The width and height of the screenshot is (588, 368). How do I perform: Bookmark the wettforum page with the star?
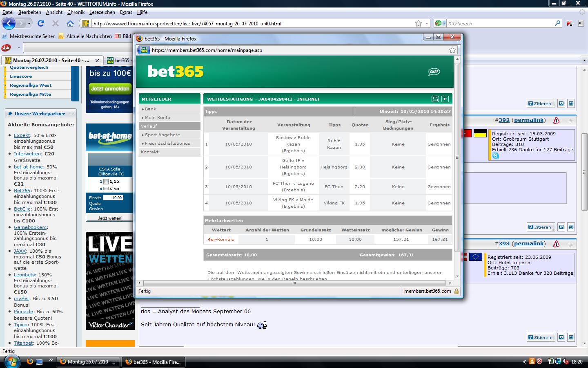tap(419, 23)
